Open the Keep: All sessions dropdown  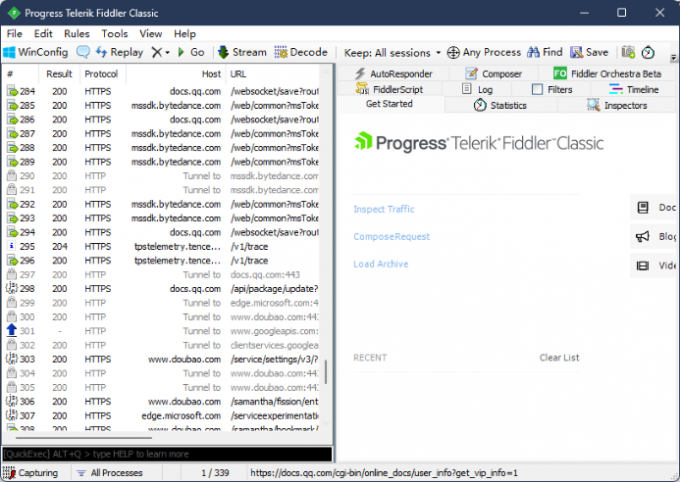coord(392,53)
